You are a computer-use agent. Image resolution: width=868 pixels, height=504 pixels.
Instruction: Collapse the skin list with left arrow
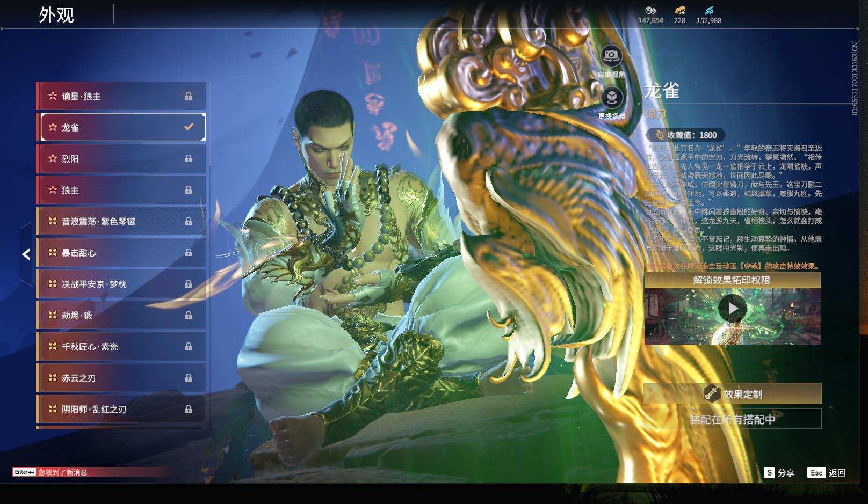point(26,254)
